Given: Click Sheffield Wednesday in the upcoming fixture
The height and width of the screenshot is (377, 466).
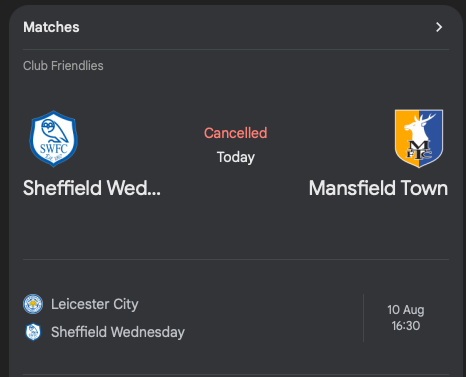Looking at the screenshot, I should pos(118,332).
